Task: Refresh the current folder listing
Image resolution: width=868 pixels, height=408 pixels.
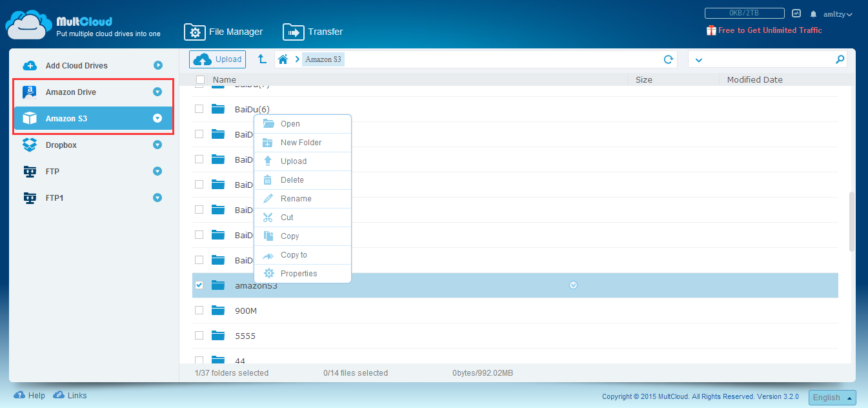Action: click(x=669, y=59)
